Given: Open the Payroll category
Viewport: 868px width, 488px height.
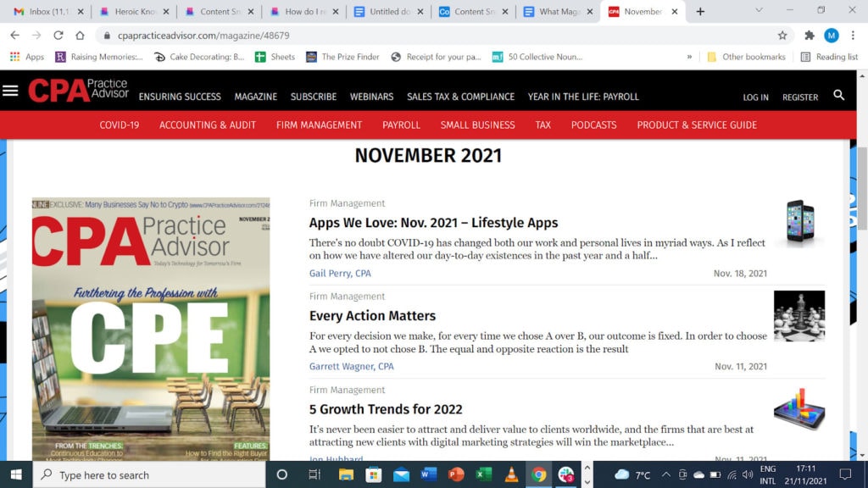Looking at the screenshot, I should pyautogui.click(x=401, y=125).
